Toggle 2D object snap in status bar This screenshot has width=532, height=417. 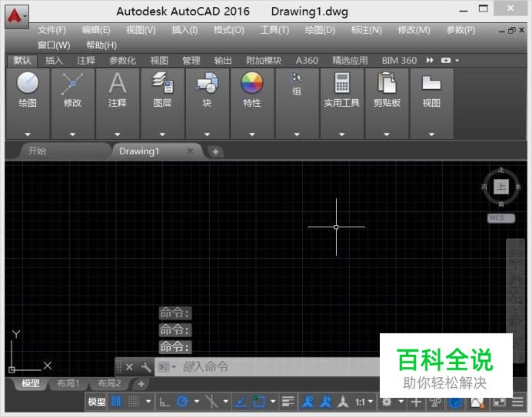tap(259, 402)
